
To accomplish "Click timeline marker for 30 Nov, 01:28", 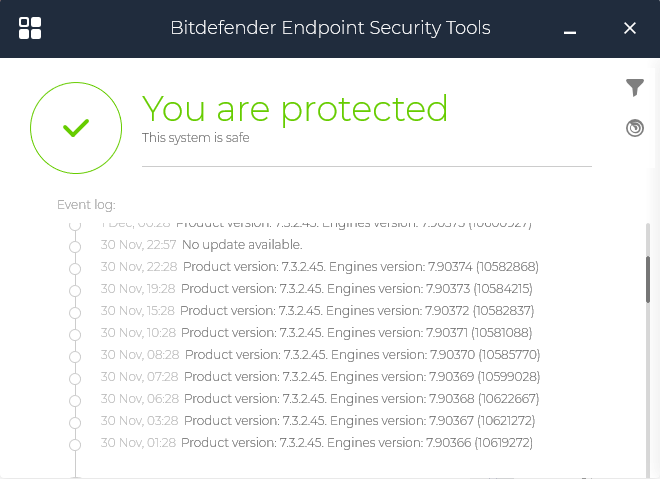I will click(75, 443).
